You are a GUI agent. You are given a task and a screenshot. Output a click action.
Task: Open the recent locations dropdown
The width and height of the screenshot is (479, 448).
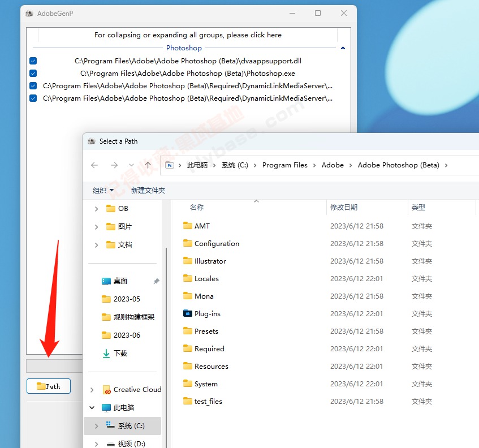point(131,165)
